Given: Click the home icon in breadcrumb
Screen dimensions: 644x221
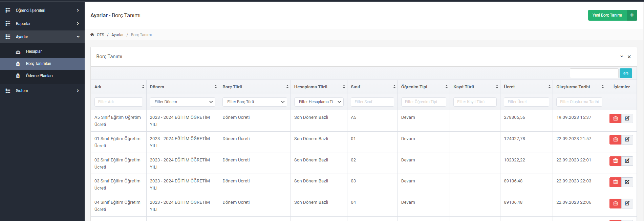Looking at the screenshot, I should [92, 35].
